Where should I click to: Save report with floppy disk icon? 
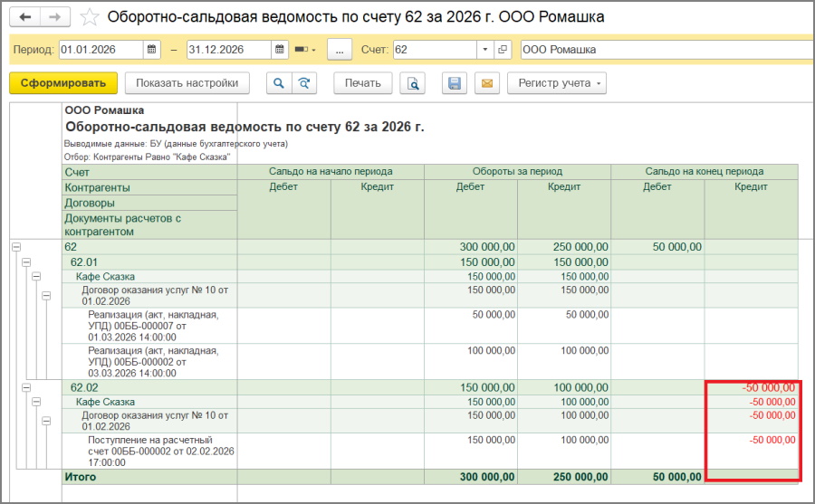tap(455, 83)
